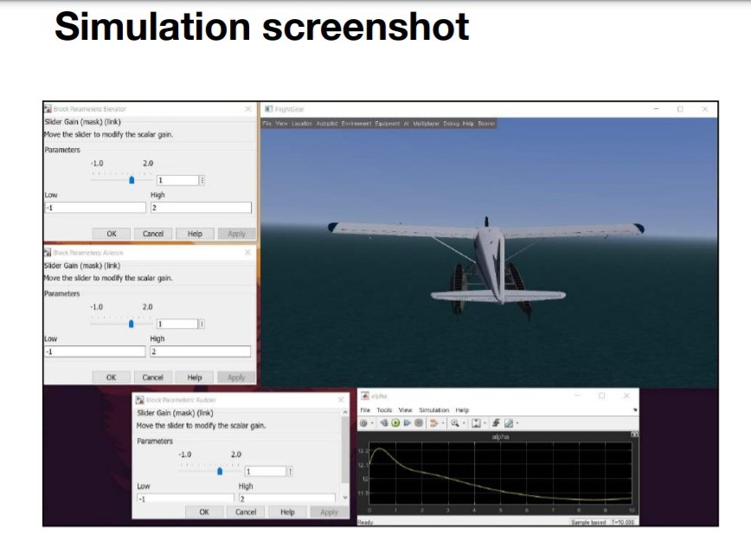Click Help in Rudder parameters dialog
This screenshot has height=560, width=751.
point(287,512)
